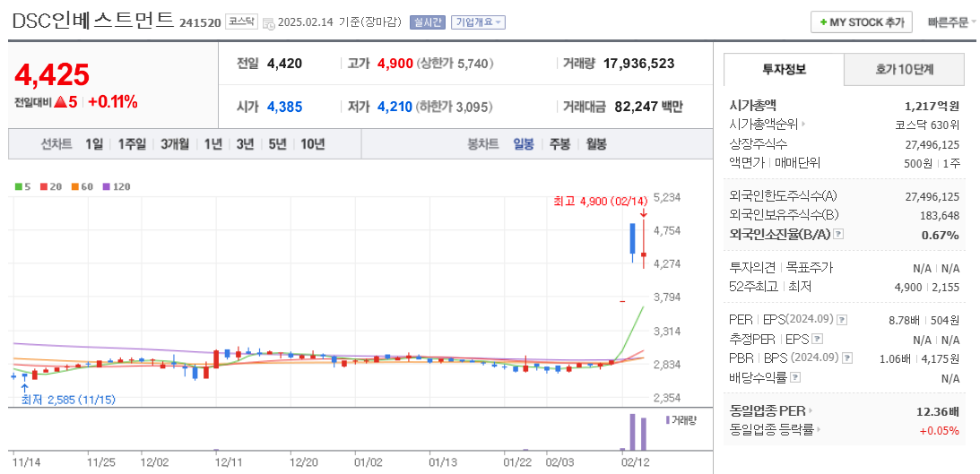Open help icon next to 추정PER EPS
Image resolution: width=980 pixels, height=474 pixels.
pos(817,340)
